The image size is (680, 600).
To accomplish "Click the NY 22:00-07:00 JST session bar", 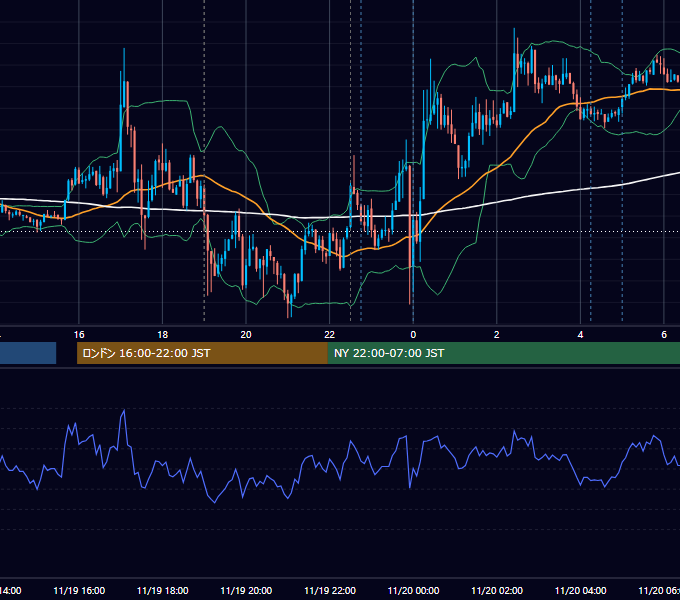I will 503,353.
